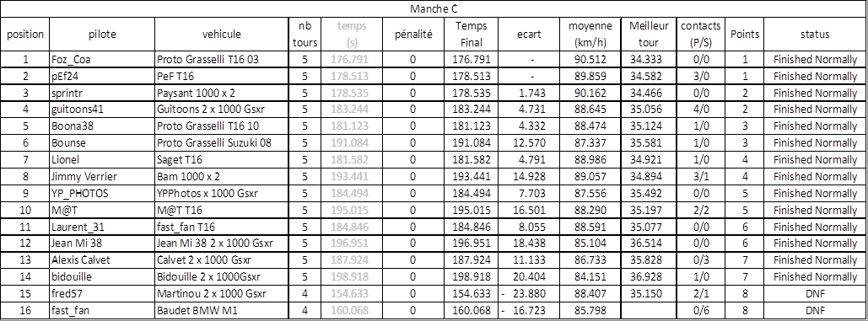868x321 pixels.
Task: Select the Meilleur tour column header
Action: (648, 35)
